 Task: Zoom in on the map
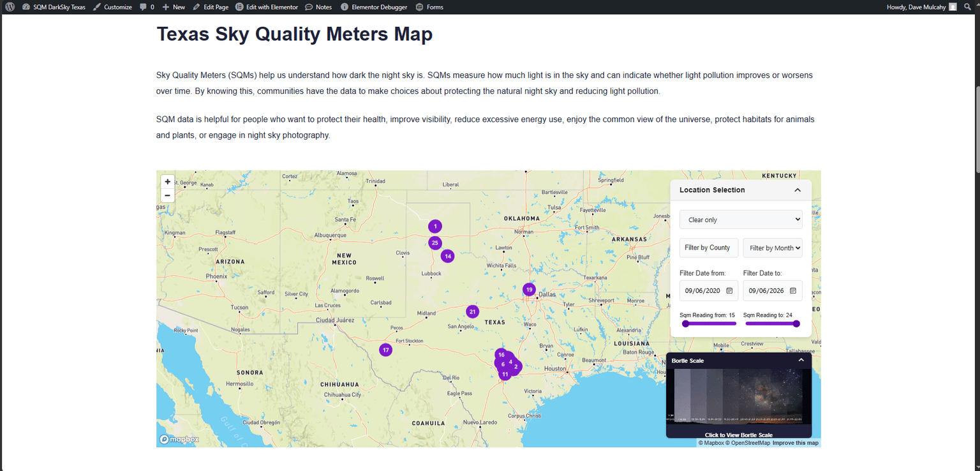(167, 182)
